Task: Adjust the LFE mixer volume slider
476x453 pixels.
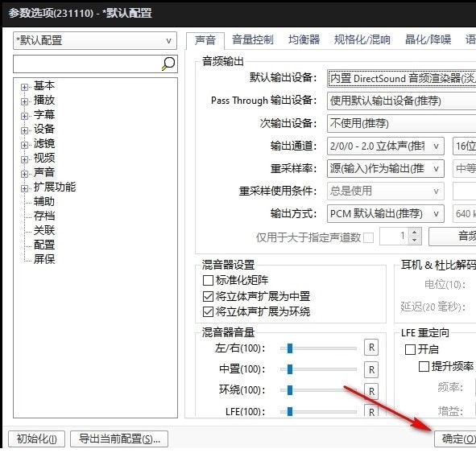Action: (x=318, y=411)
